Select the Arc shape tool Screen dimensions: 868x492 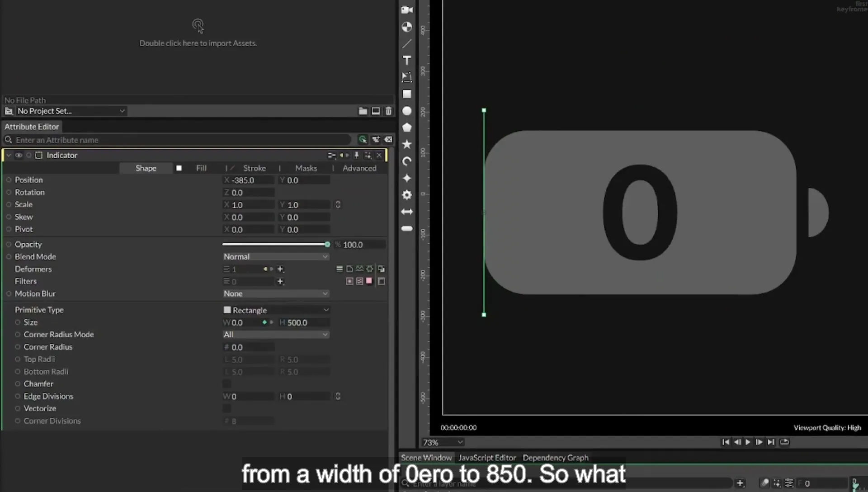pyautogui.click(x=407, y=161)
